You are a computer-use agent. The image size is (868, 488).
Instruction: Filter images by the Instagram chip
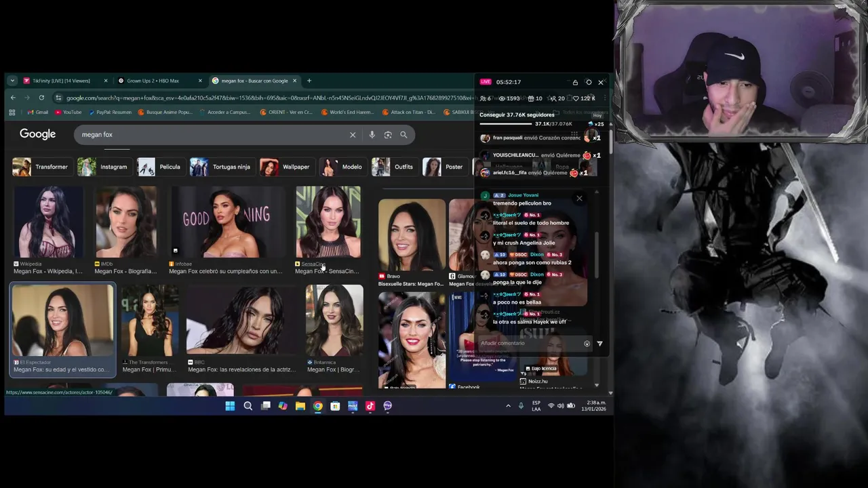click(104, 167)
